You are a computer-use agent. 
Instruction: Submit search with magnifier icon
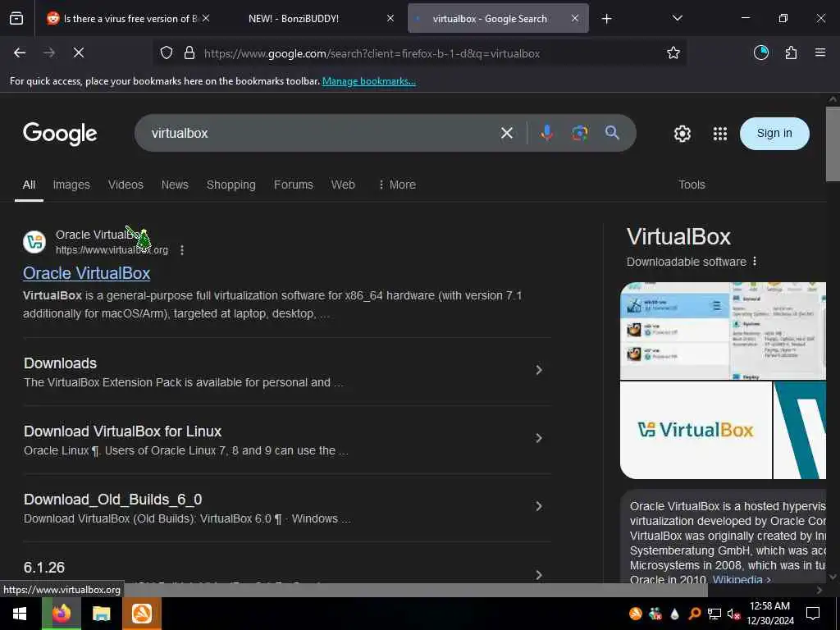612,133
